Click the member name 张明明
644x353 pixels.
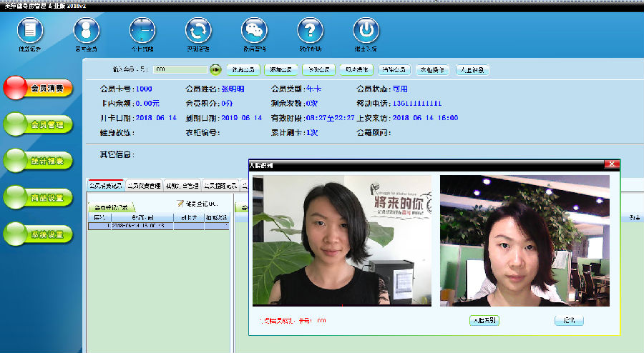tap(233, 89)
